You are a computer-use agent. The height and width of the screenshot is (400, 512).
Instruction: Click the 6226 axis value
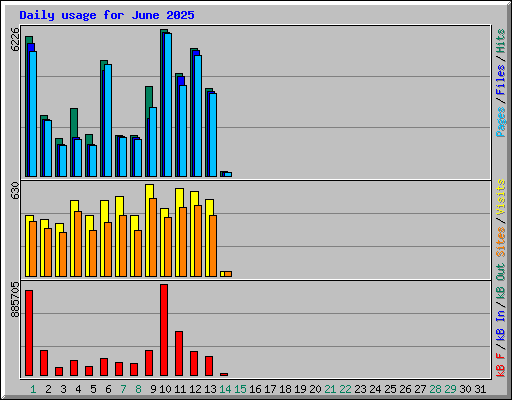coord(15,39)
